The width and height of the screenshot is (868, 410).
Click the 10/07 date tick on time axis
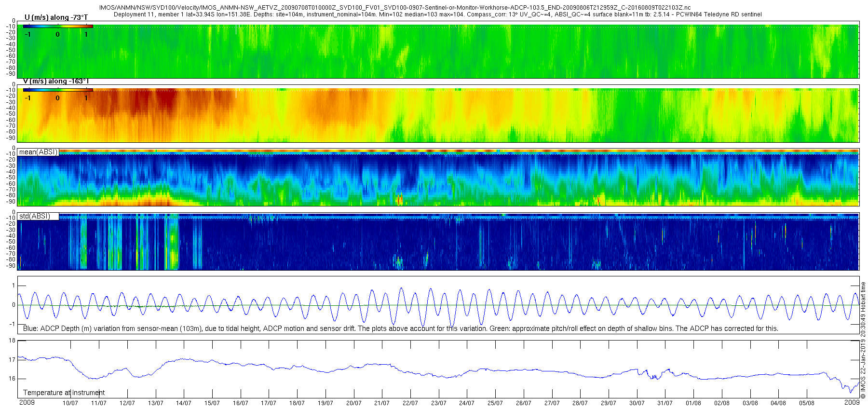pos(70,403)
